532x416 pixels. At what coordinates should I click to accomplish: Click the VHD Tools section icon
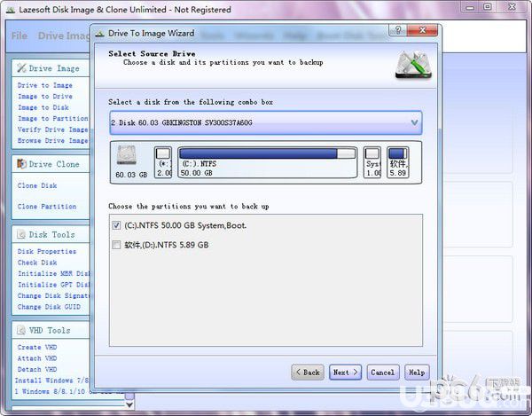pyautogui.click(x=21, y=330)
